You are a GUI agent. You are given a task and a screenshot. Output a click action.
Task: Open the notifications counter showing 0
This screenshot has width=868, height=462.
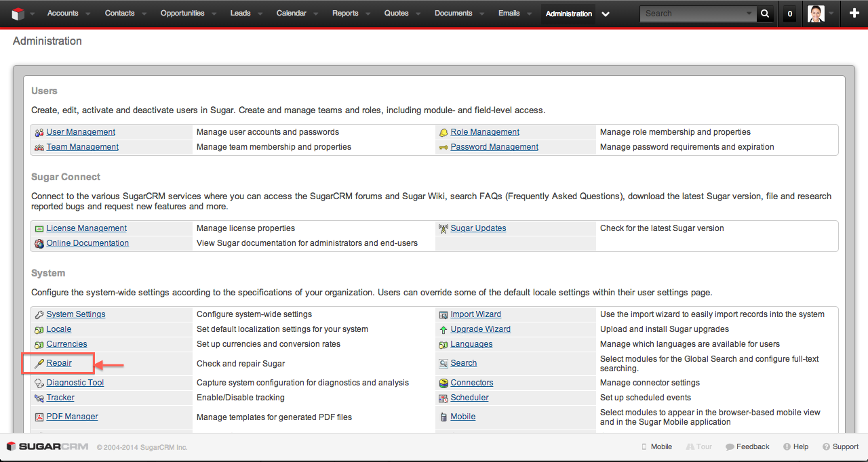tap(789, 14)
